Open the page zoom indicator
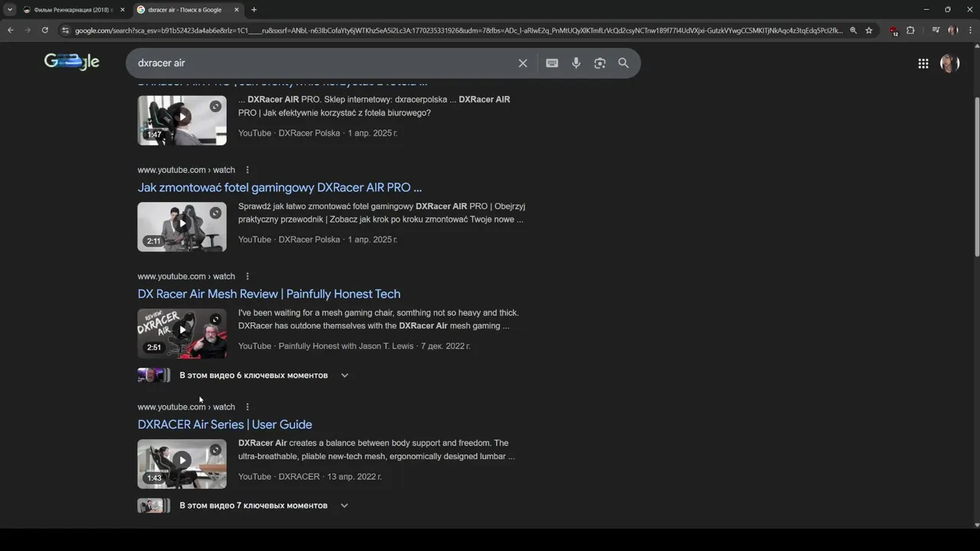This screenshot has height=551, width=980. [853, 31]
